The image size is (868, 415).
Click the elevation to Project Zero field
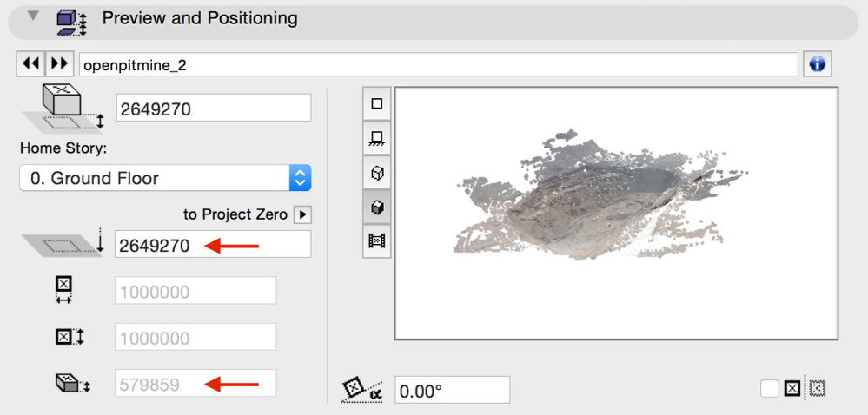point(213,245)
